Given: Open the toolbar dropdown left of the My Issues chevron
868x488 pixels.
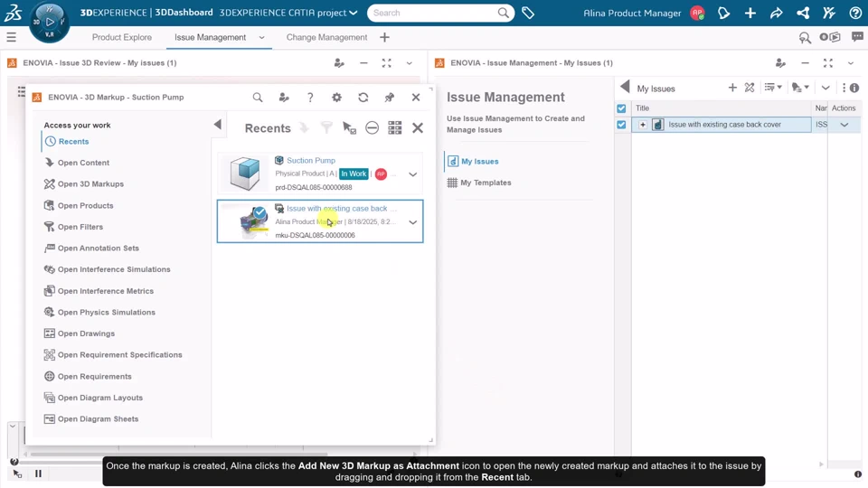Looking at the screenshot, I should pyautogui.click(x=800, y=88).
